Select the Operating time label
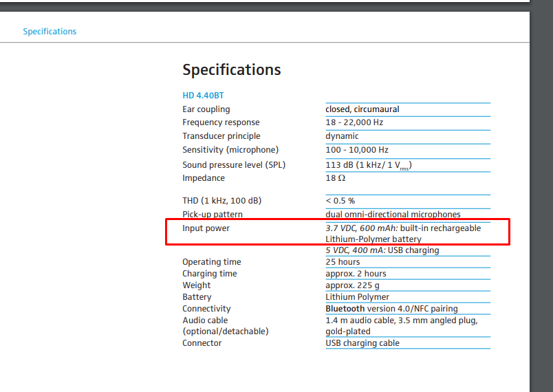This screenshot has height=392, width=553. coord(212,262)
